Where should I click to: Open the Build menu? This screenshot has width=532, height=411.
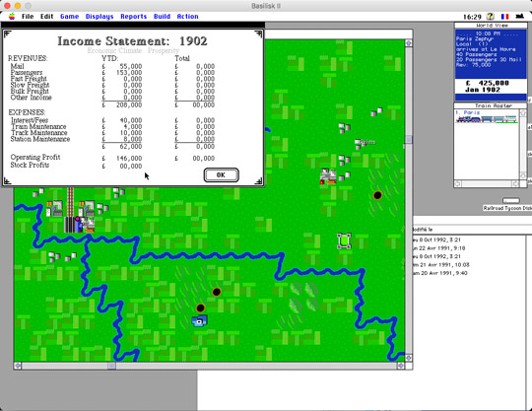pyautogui.click(x=162, y=17)
